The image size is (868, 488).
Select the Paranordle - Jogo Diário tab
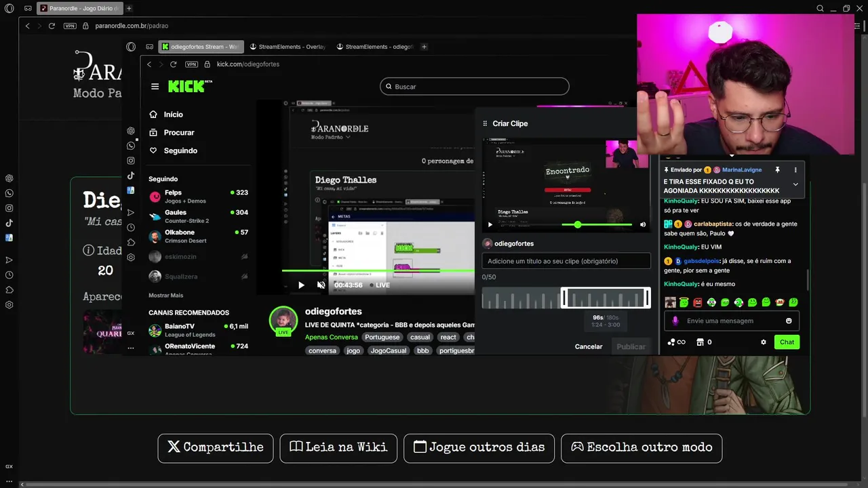click(x=79, y=8)
